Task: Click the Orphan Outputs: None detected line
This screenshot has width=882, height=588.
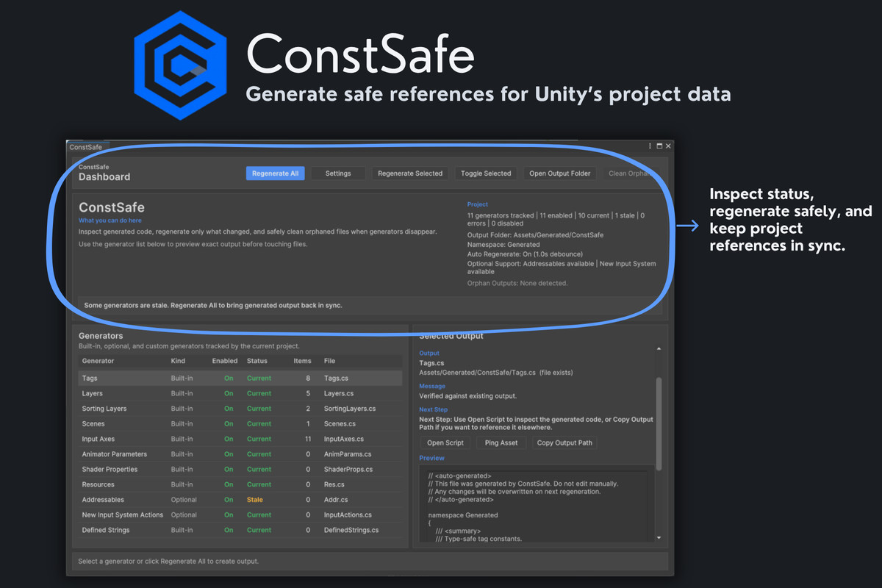Action: [x=517, y=283]
